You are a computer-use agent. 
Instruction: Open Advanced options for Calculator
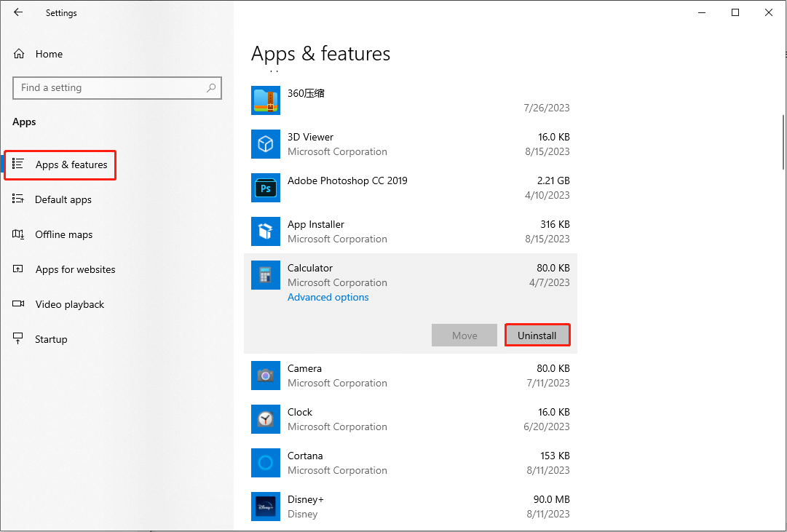[328, 297]
